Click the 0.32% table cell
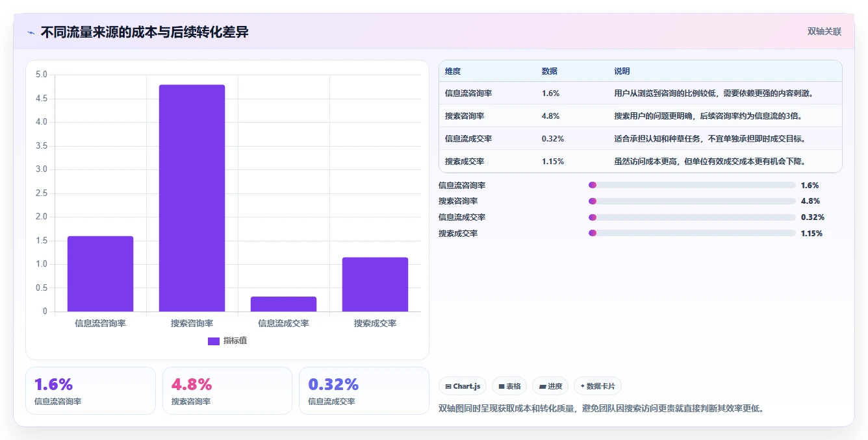 pos(553,139)
